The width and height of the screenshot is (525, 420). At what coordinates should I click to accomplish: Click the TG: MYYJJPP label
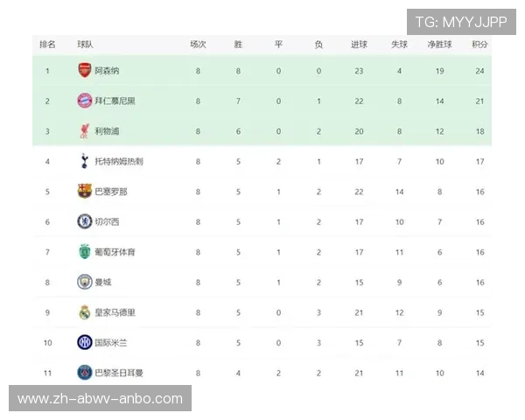point(461,22)
